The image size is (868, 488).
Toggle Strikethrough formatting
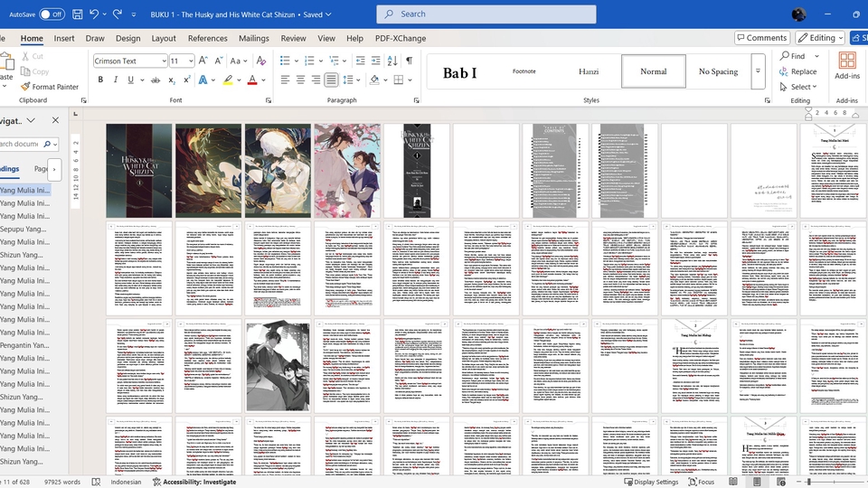tap(156, 80)
